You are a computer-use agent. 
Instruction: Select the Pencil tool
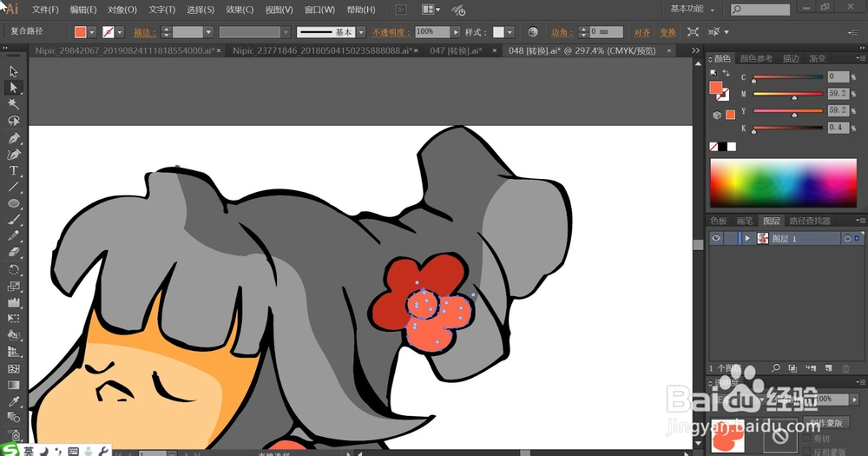point(14,236)
